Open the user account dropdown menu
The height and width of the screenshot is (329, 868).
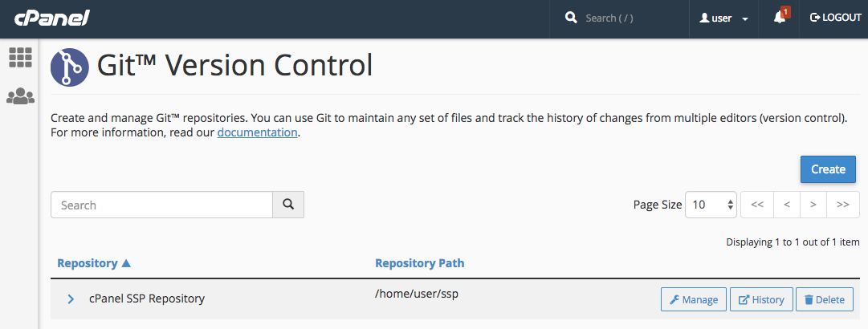[724, 18]
